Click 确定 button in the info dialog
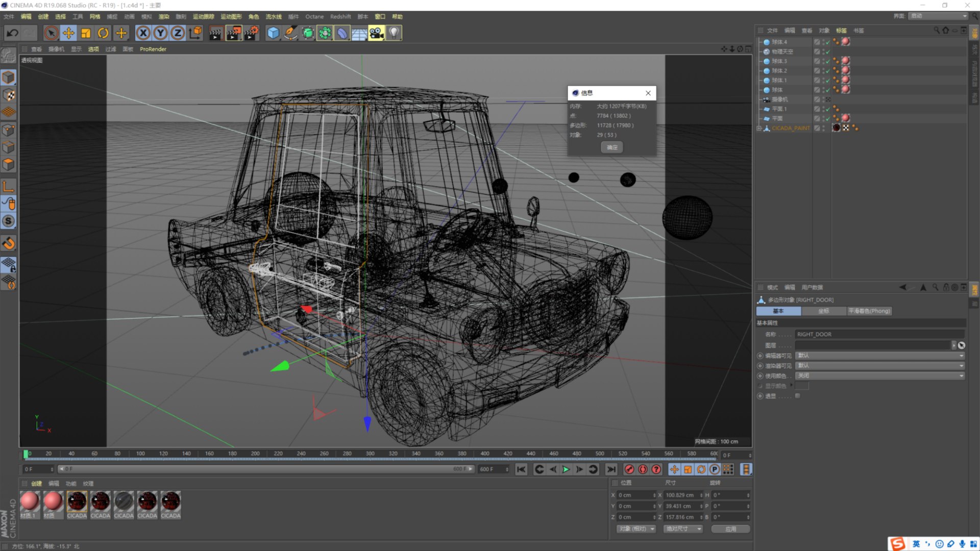This screenshot has width=980, height=551. [x=612, y=147]
